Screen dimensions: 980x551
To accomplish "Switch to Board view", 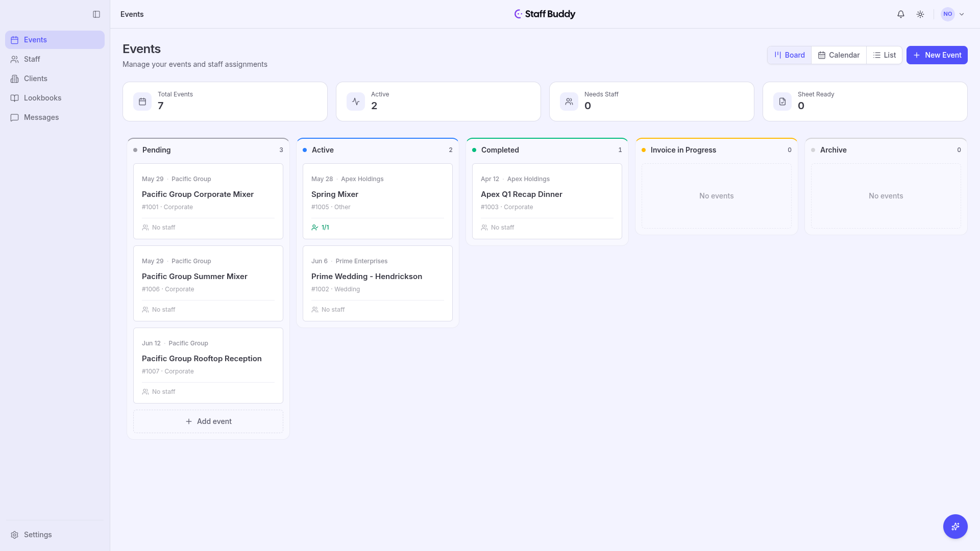I will [789, 55].
